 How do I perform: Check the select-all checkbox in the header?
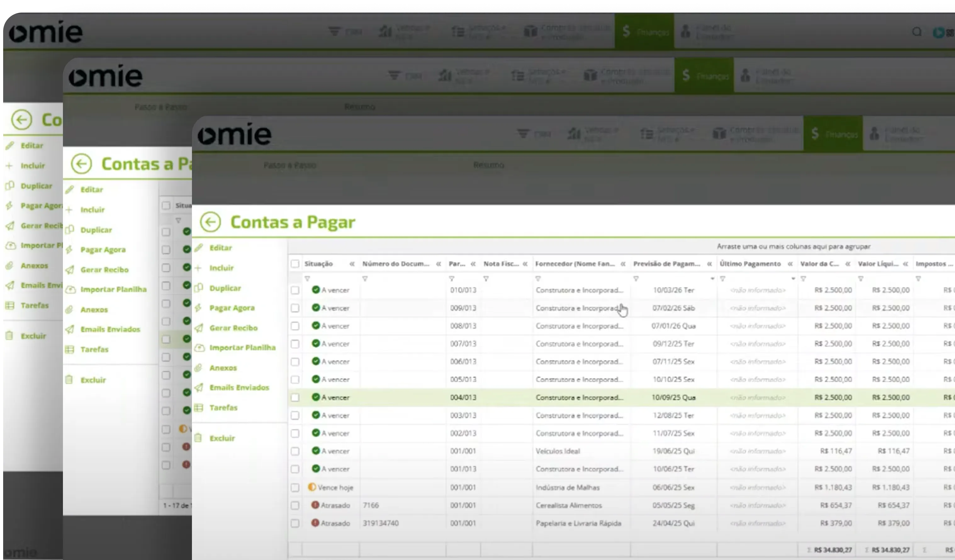pos(295,264)
